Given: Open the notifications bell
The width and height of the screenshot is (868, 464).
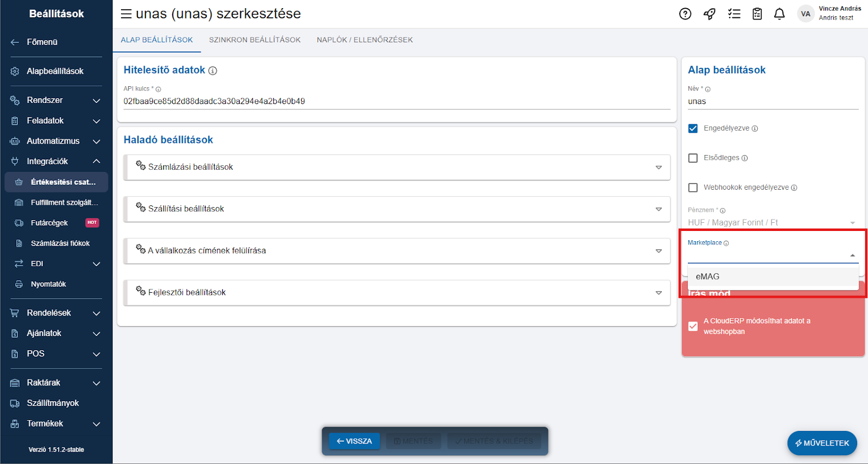Looking at the screenshot, I should click(x=779, y=14).
